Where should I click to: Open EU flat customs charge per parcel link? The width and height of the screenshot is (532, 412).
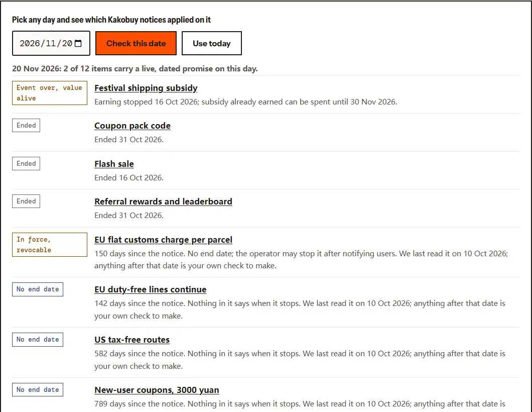point(163,240)
